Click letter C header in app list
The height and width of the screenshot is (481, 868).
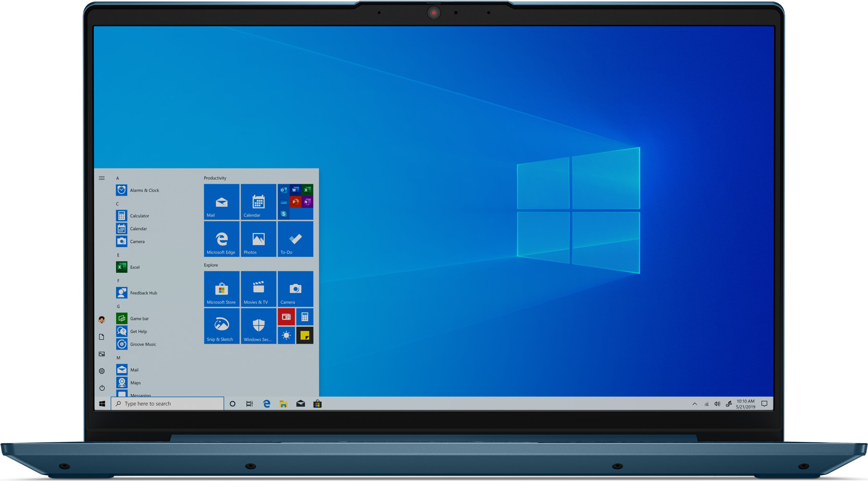pos(118,204)
